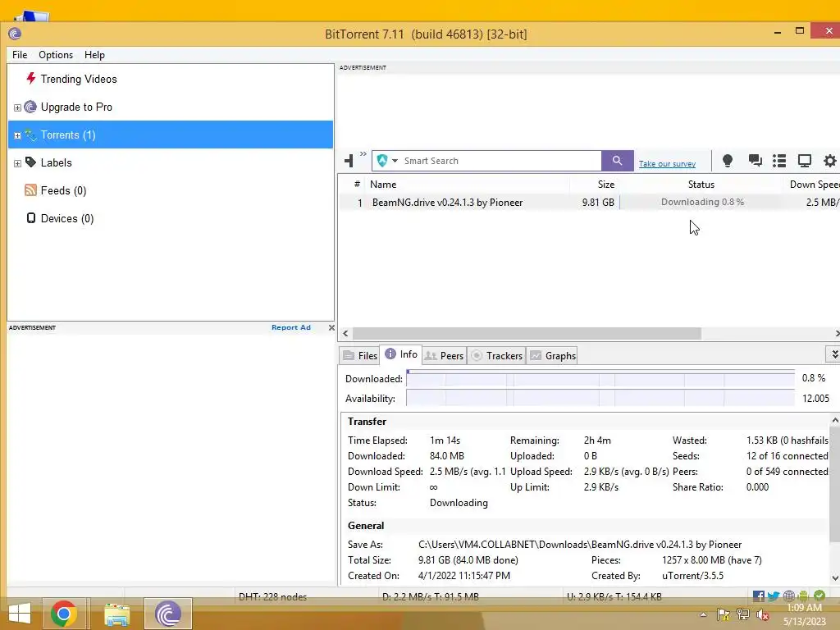Open the search provider dropdown arrow

pos(395,161)
